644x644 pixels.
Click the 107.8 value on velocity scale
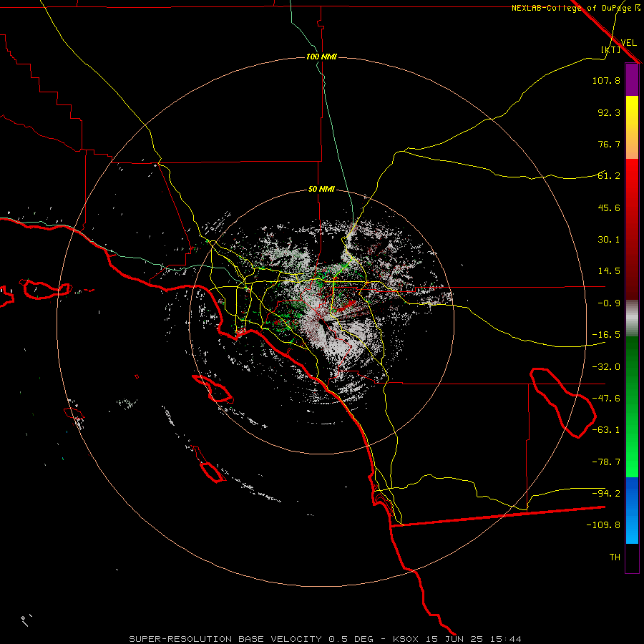coord(606,80)
